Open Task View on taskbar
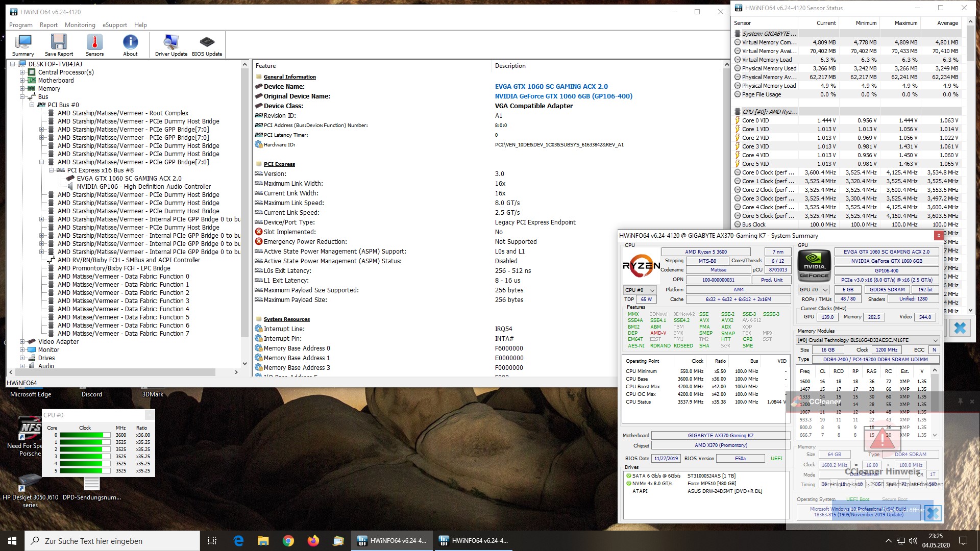 point(212,541)
